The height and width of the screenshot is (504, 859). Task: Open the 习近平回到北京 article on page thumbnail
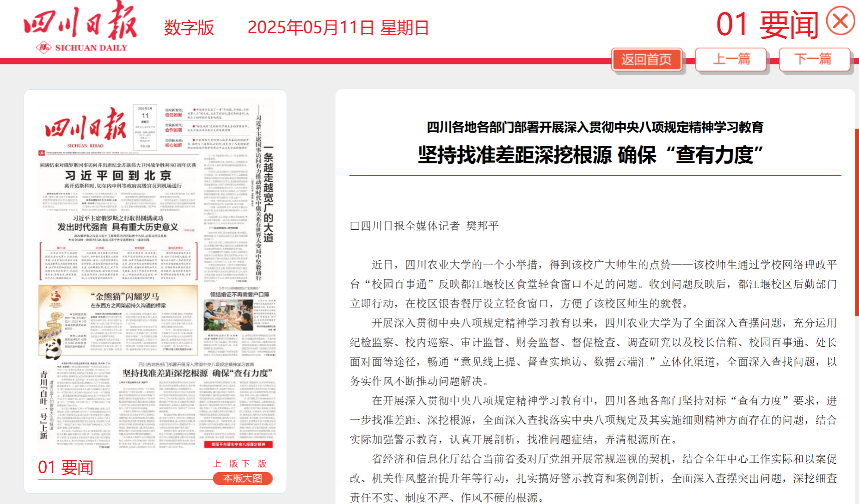118,176
